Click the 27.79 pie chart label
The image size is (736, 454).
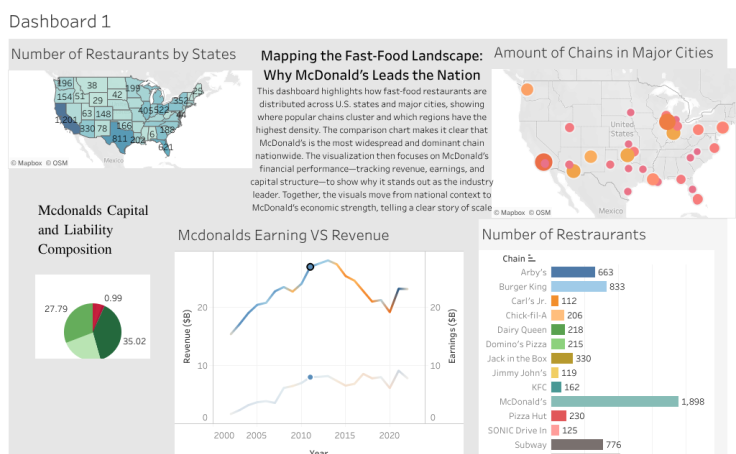click(x=56, y=309)
